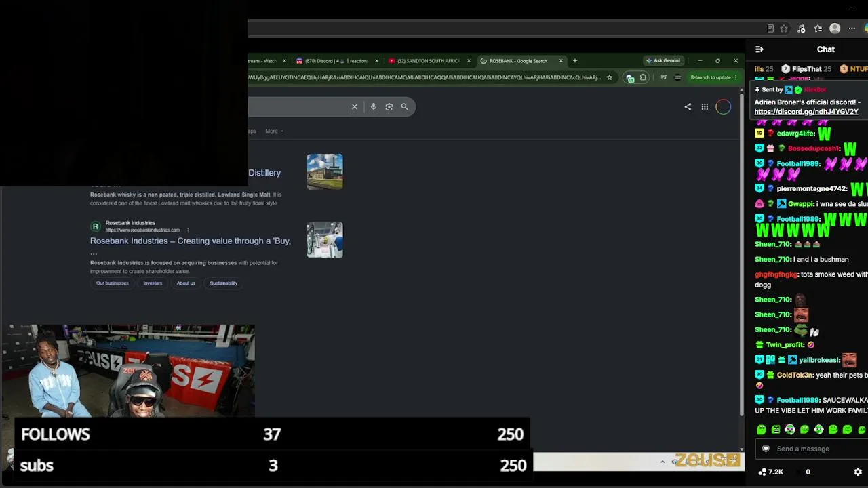
Task: Open the Rosebank Industries result options menu
Action: [x=188, y=230]
